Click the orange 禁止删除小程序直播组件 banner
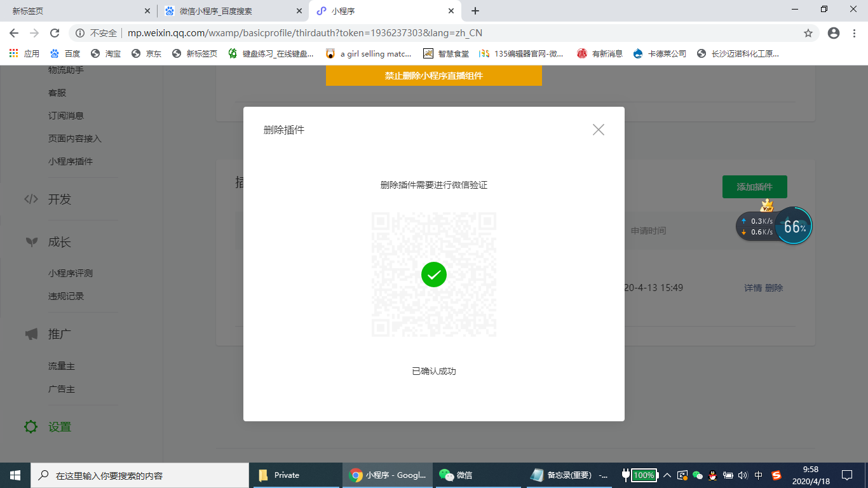The image size is (868, 488). point(434,75)
